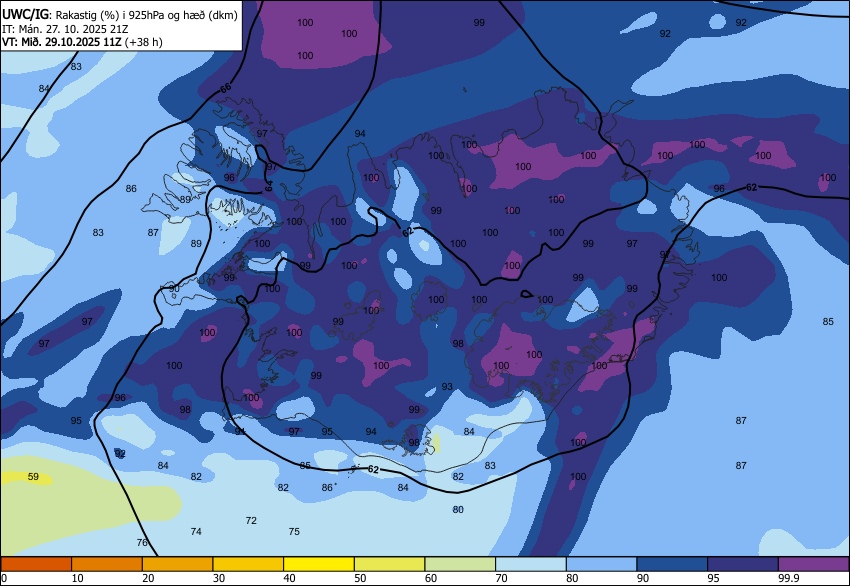Click the legend tick label 99.9
850x586 pixels.
[789, 578]
